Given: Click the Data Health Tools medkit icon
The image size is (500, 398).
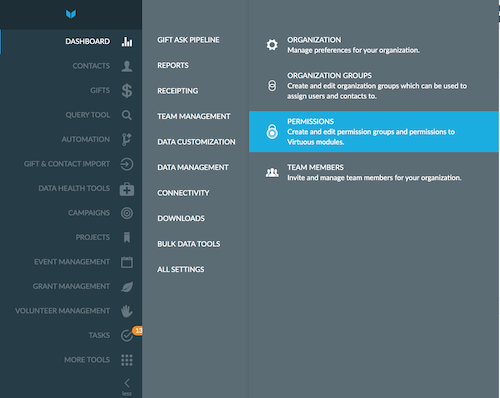Looking at the screenshot, I should click(x=127, y=189).
